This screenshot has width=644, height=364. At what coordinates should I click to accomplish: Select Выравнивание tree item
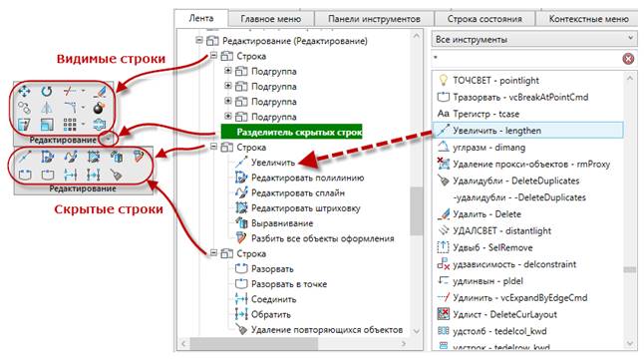[x=282, y=223]
